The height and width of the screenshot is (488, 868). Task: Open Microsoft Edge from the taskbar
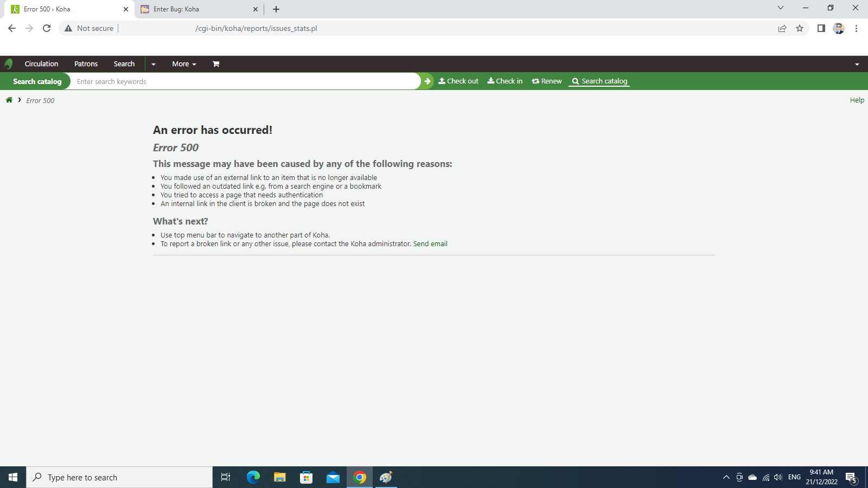tap(253, 477)
